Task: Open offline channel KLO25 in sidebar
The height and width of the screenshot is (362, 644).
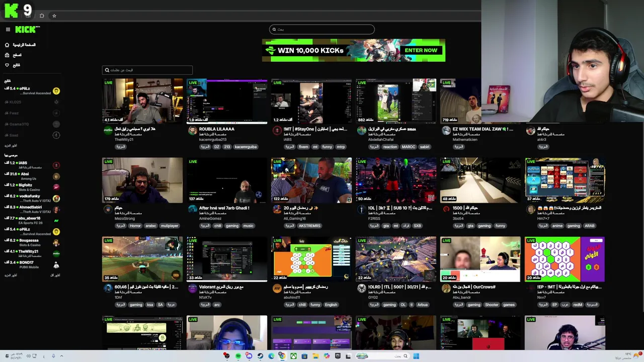Action: click(31, 102)
